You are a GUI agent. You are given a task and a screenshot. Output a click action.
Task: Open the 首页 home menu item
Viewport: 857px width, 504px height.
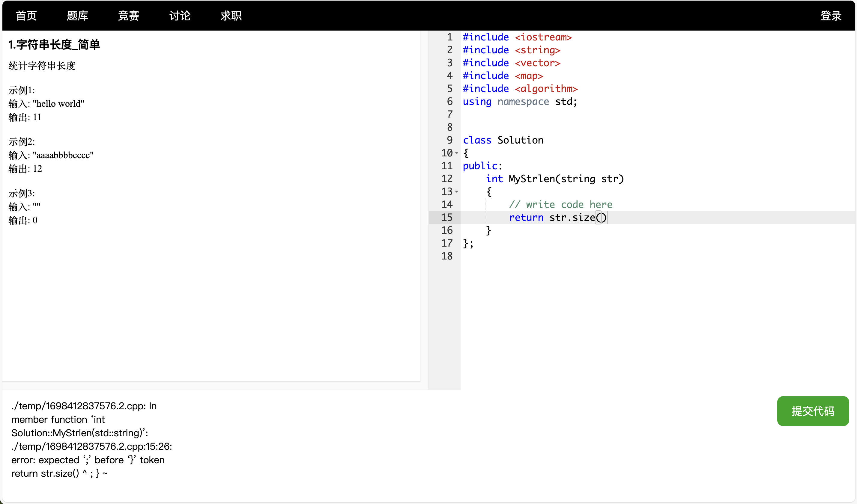26,16
